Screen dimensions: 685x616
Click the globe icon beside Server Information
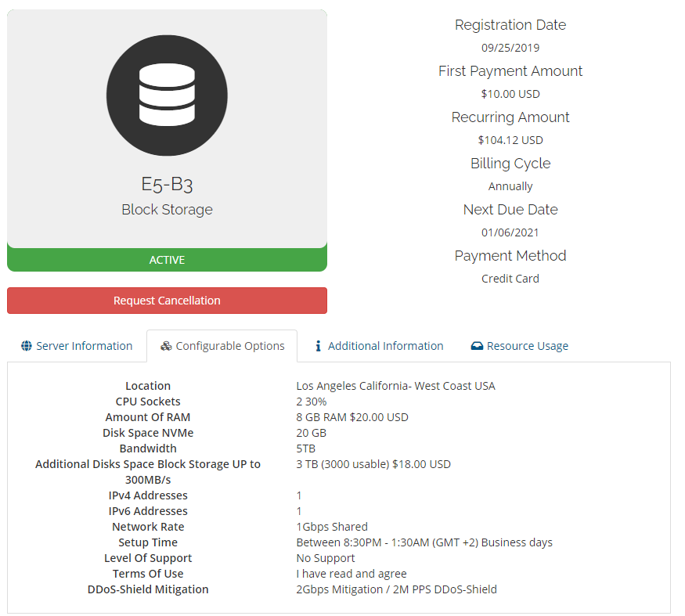point(27,346)
